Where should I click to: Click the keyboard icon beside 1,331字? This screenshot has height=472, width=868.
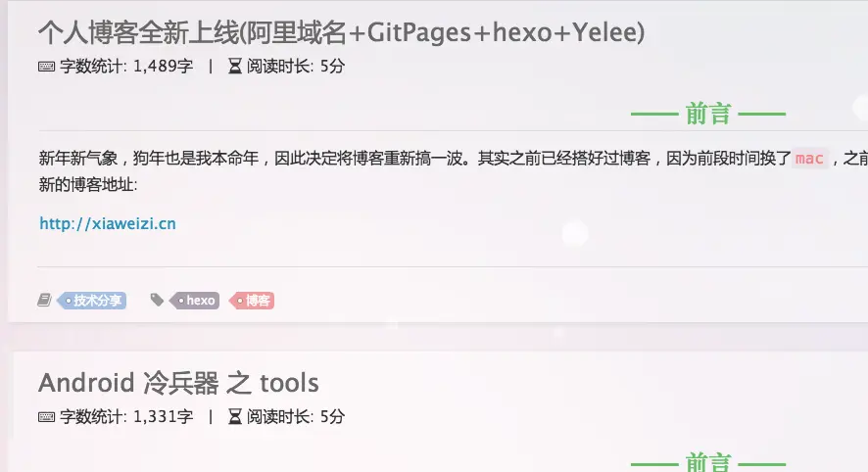coord(46,417)
